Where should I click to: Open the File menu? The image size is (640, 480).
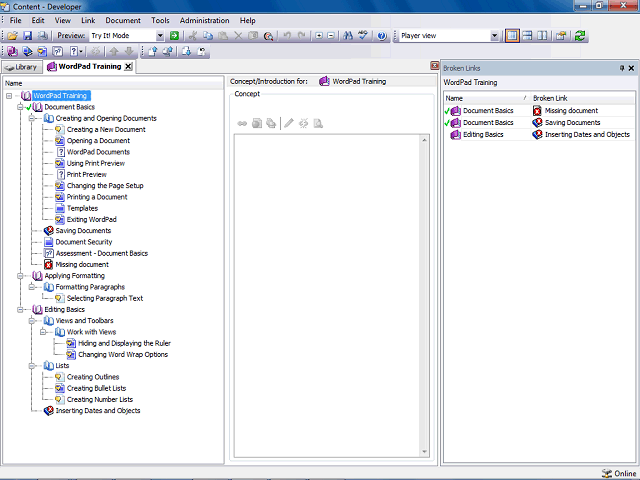pyautogui.click(x=16, y=20)
